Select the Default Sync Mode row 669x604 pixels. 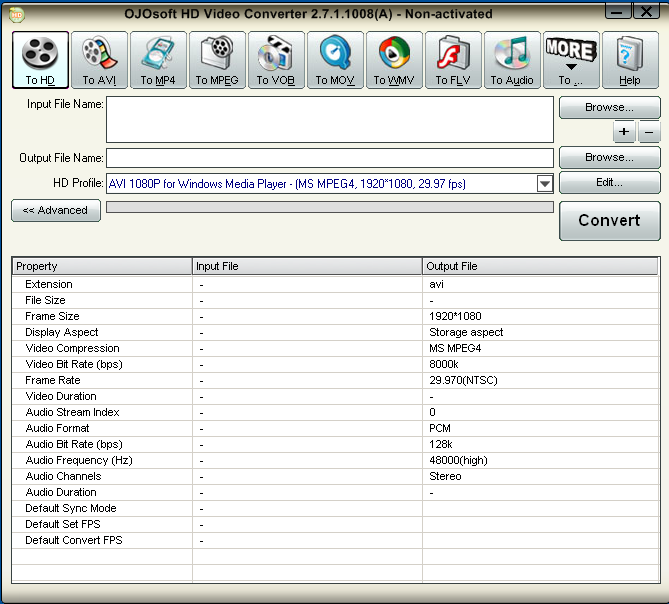click(x=335, y=508)
